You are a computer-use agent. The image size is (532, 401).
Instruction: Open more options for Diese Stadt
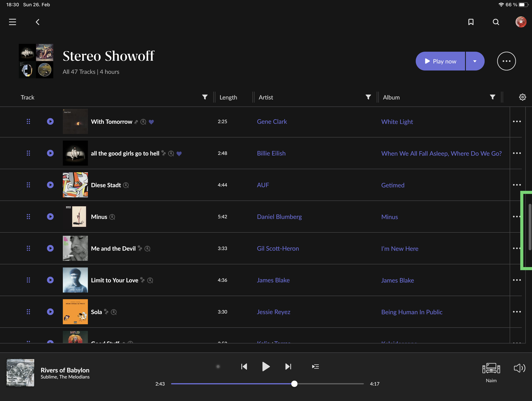(517, 185)
